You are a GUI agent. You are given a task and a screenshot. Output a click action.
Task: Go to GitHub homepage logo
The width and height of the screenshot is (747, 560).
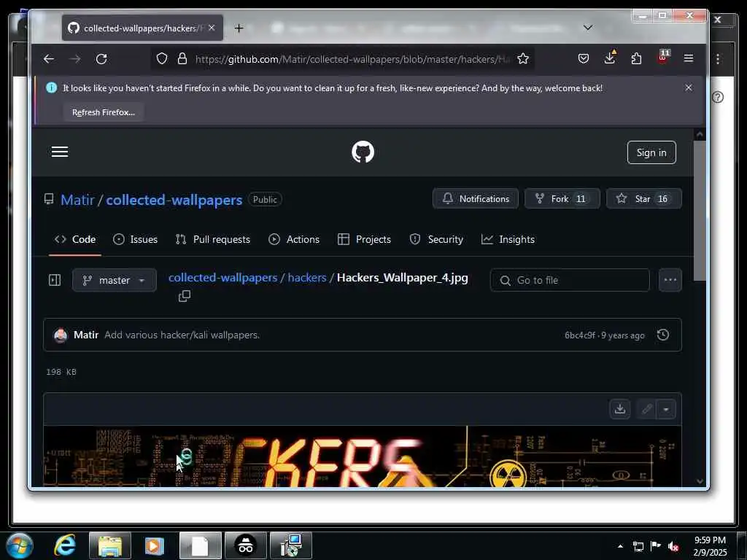pos(363,152)
